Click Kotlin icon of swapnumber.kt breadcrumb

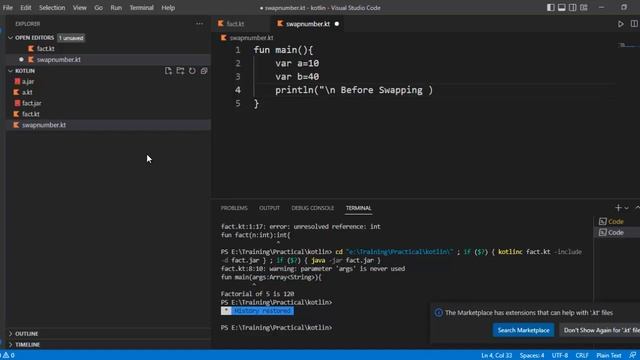pyautogui.click(x=223, y=38)
